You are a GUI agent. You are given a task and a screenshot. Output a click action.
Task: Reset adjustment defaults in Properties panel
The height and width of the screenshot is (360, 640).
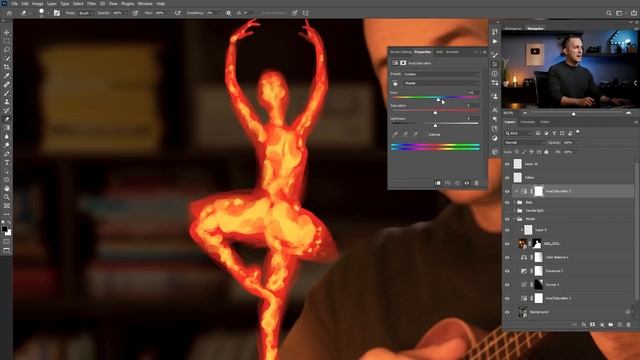[x=457, y=183]
